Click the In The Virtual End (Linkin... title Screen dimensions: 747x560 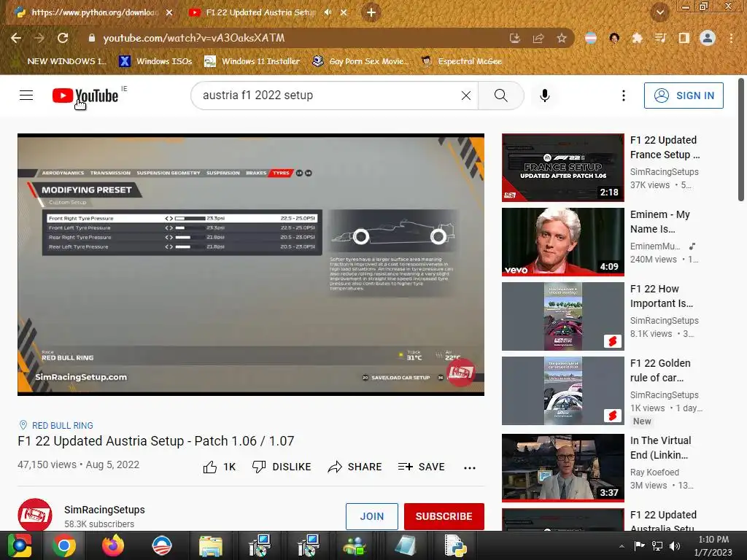(660, 448)
